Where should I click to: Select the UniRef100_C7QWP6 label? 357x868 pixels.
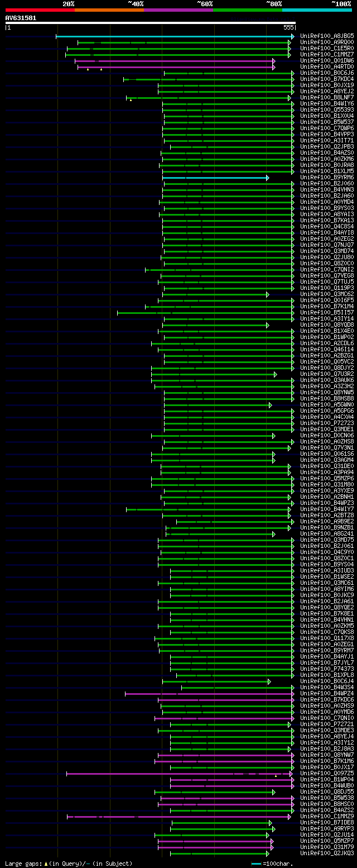[x=327, y=128]
